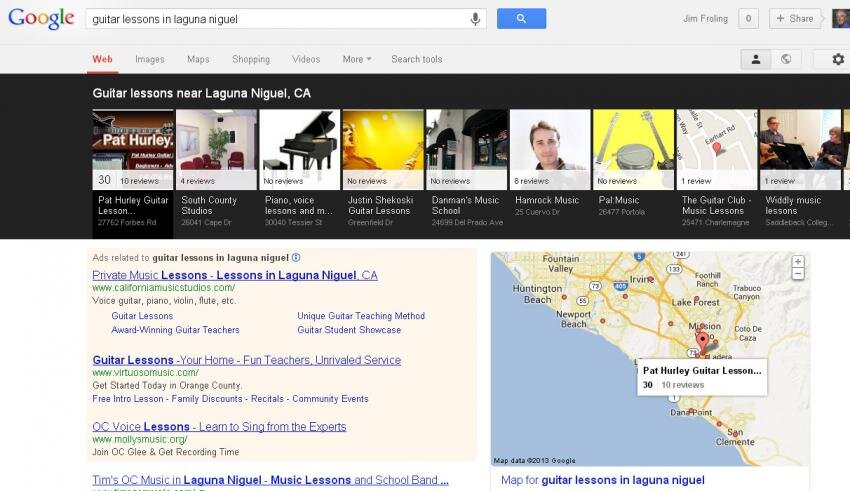Click the notifications count 0 button

pos(749,18)
